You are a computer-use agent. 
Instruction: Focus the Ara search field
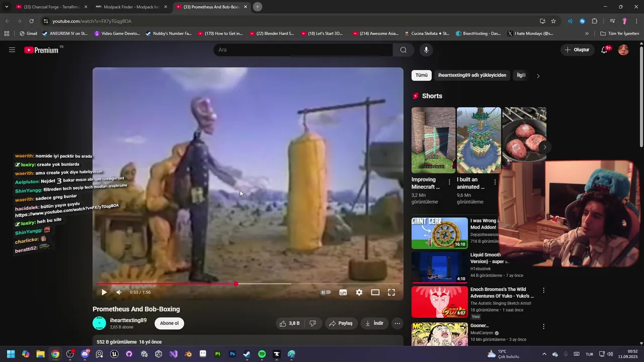click(x=303, y=50)
